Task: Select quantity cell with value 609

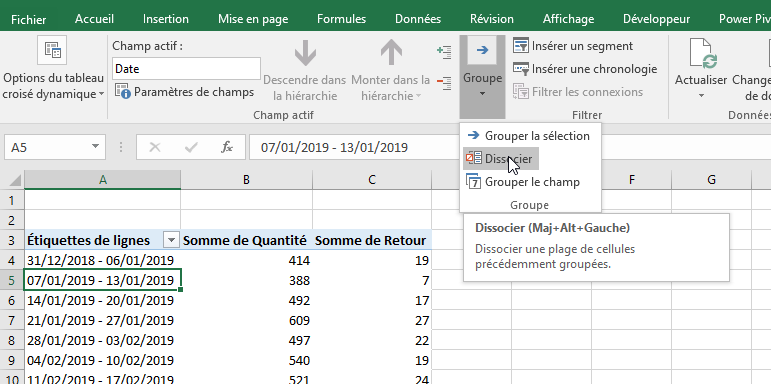Action: (246, 321)
